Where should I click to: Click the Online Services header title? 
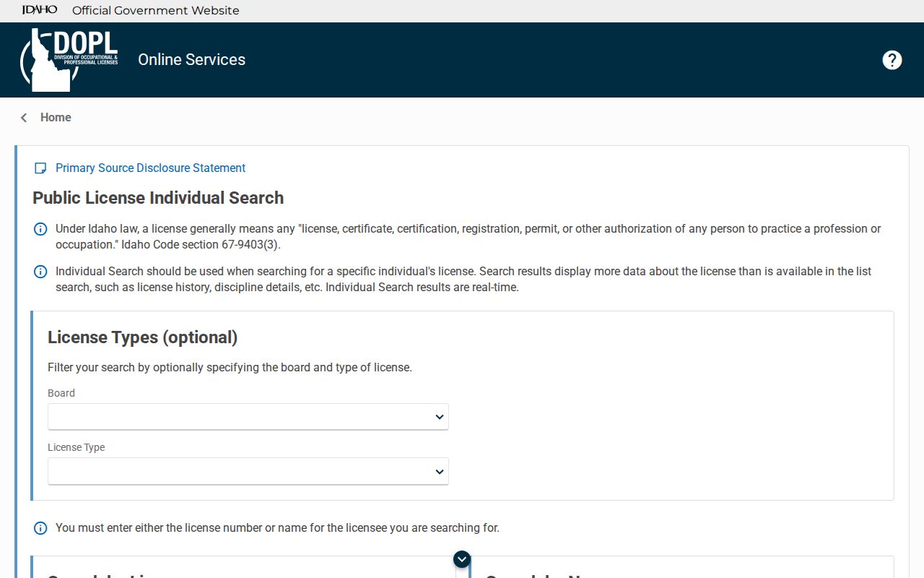click(192, 60)
